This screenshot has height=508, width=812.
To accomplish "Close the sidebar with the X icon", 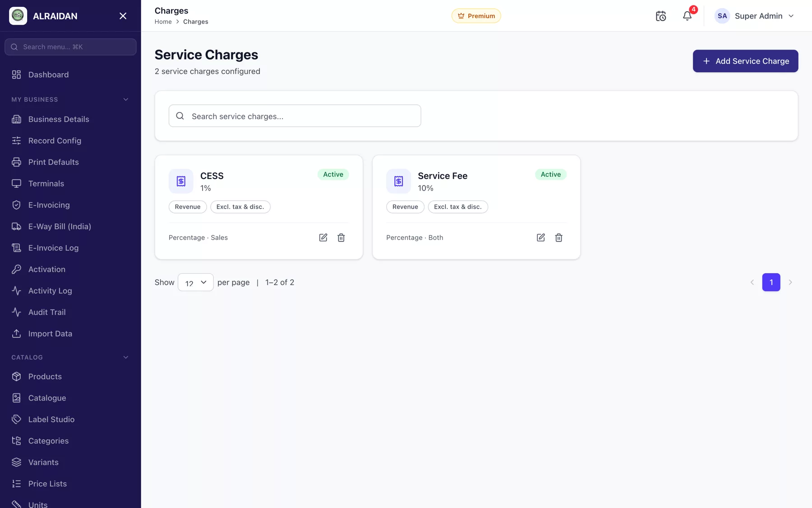I will [123, 16].
